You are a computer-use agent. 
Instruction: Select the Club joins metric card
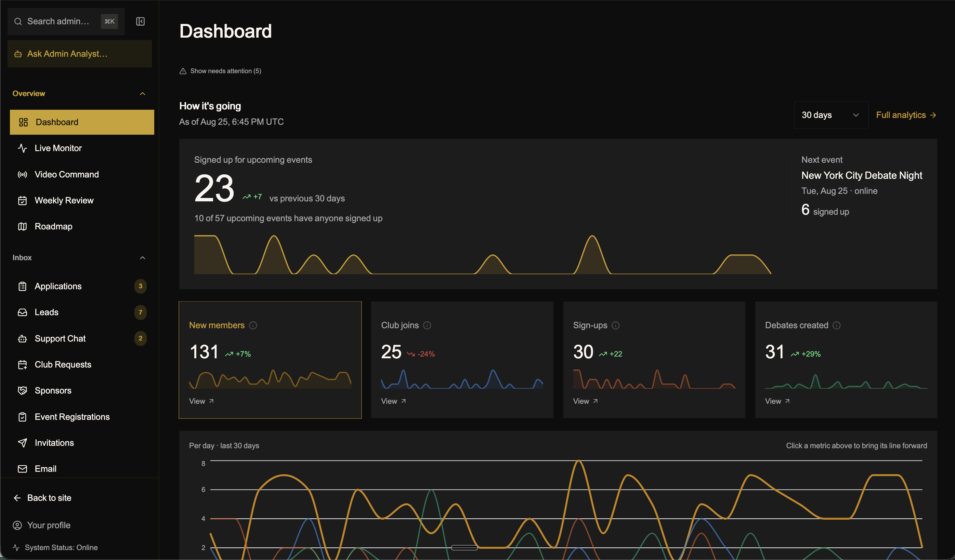pos(462,360)
